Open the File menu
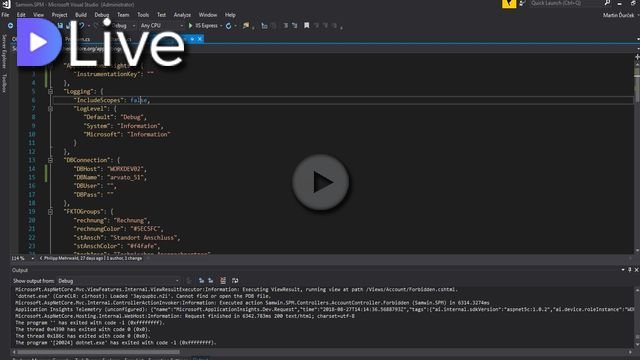Viewport: 640px width, 360px height. click(x=5, y=15)
